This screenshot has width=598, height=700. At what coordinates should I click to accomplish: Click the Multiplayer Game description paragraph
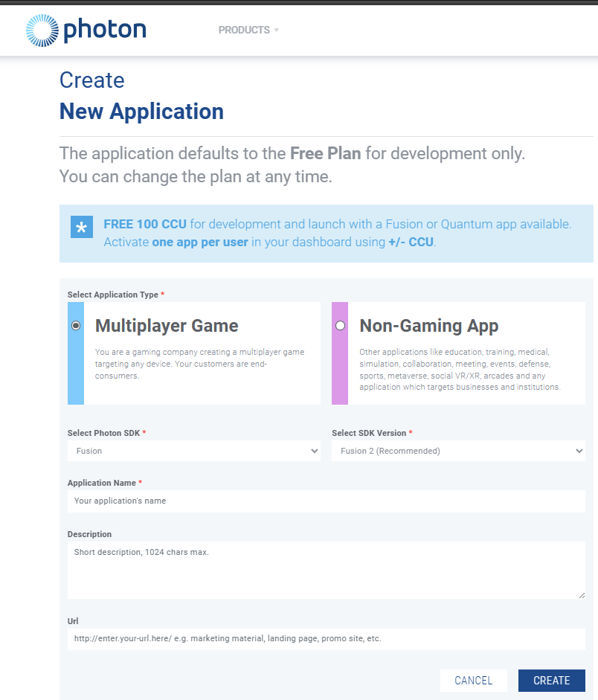199,364
